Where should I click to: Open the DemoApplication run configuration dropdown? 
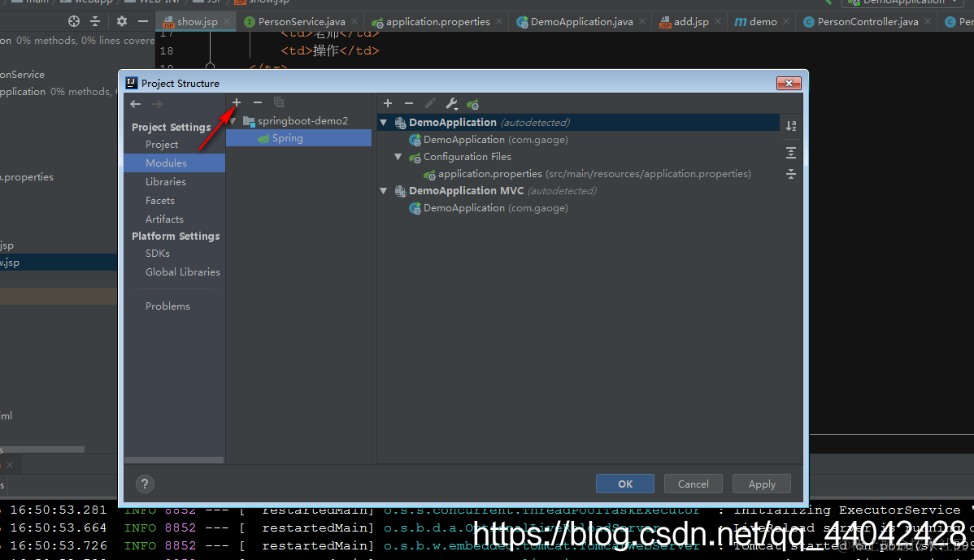[904, 2]
